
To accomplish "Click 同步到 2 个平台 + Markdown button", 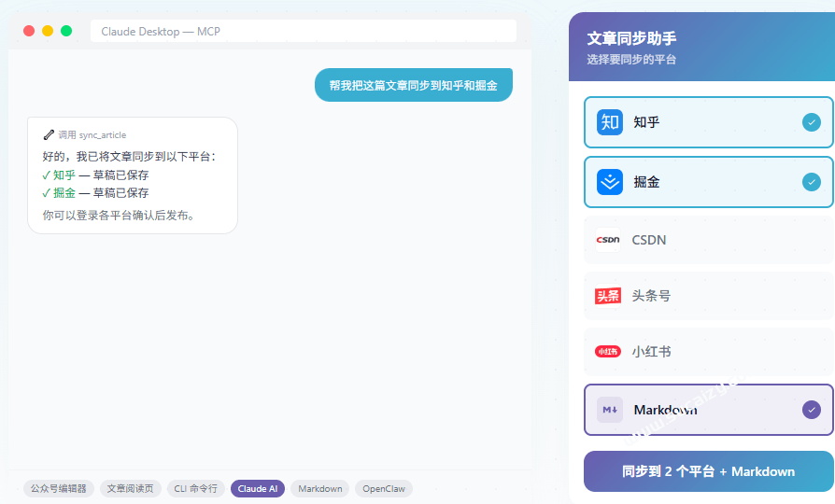I will [x=709, y=471].
